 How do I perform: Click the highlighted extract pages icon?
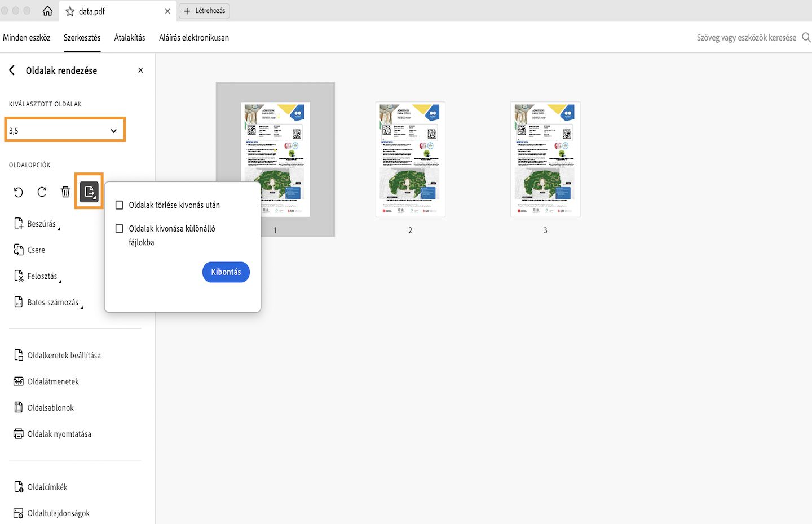89,191
